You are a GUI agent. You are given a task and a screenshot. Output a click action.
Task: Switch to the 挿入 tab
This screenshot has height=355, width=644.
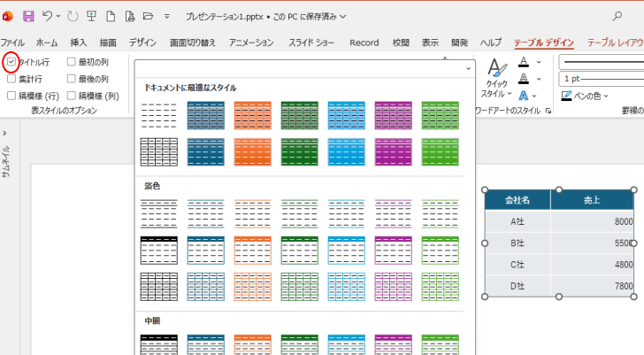[78, 42]
